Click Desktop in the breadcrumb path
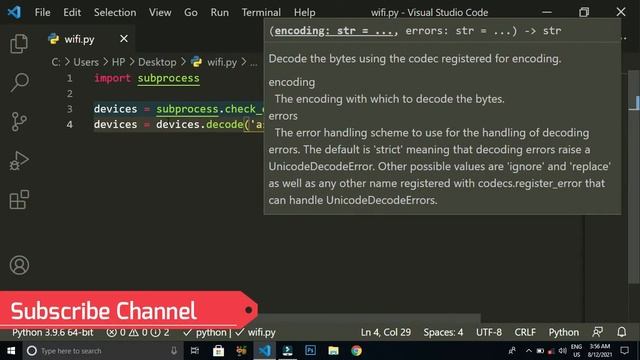The image size is (640, 360). tap(157, 62)
